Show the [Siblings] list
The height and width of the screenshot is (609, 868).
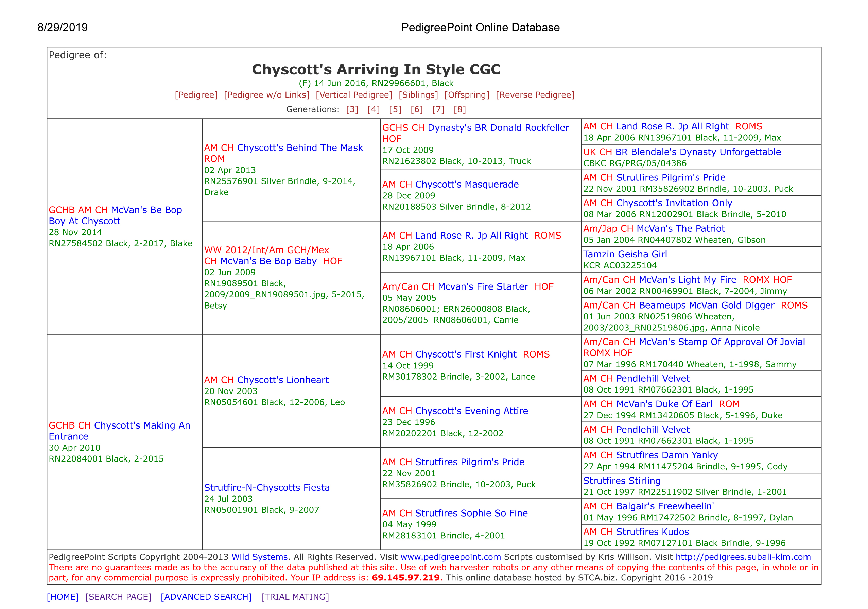click(x=418, y=95)
